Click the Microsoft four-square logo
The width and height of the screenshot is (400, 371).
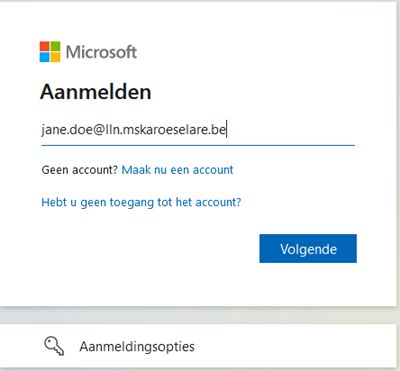coord(50,52)
